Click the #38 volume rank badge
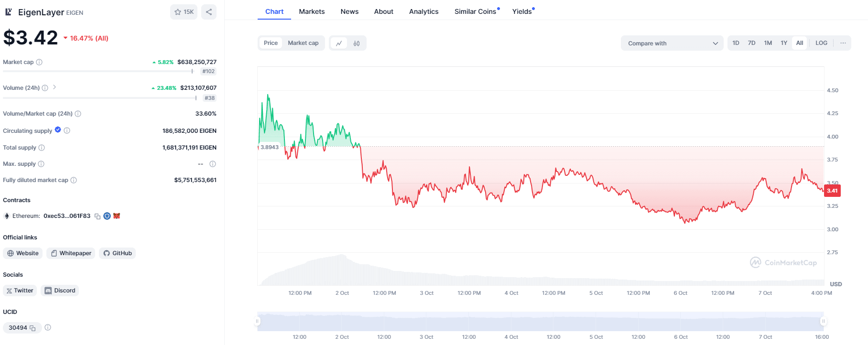The width and height of the screenshot is (868, 345). [x=210, y=98]
